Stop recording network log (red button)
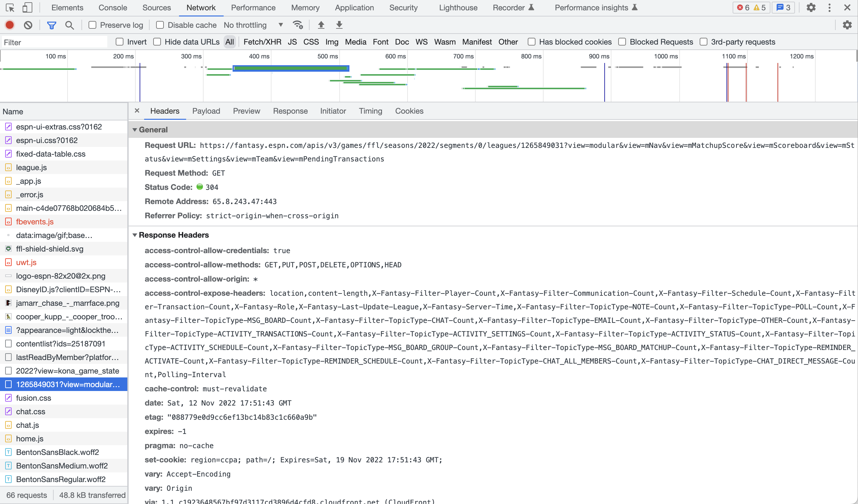 tap(10, 25)
